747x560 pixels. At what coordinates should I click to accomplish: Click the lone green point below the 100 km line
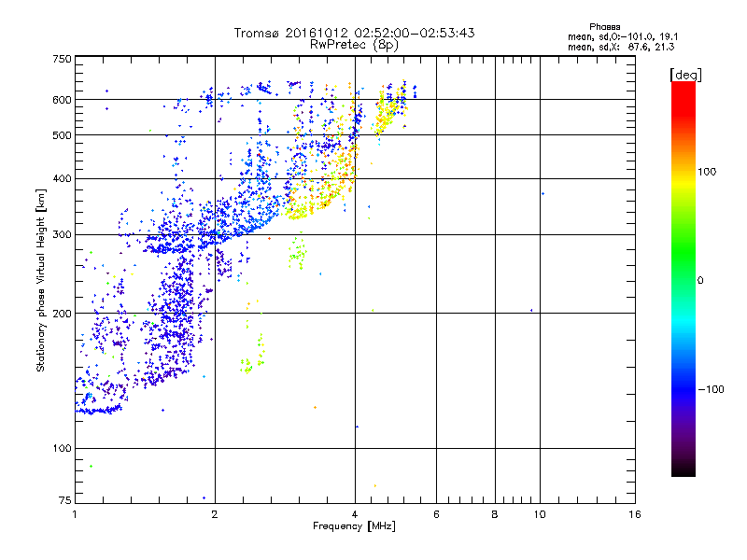point(91,466)
